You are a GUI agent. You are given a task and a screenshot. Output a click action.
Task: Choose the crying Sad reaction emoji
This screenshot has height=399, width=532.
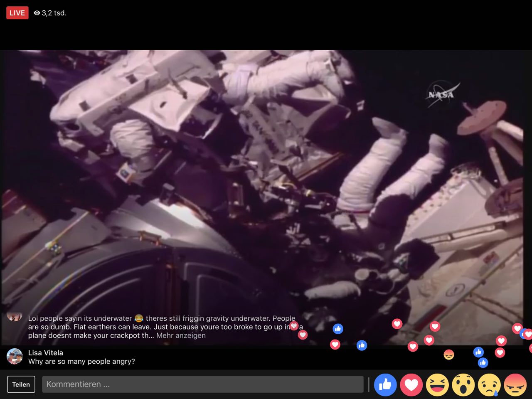[489, 384]
